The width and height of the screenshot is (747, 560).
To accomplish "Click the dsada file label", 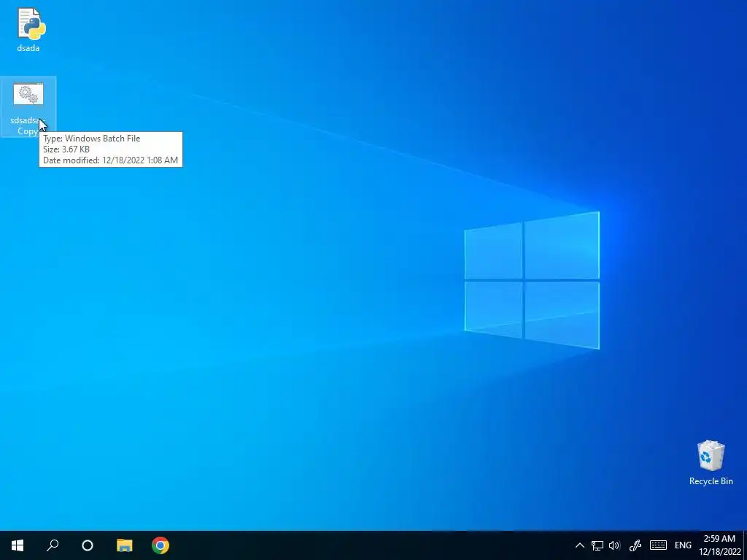I will point(28,48).
